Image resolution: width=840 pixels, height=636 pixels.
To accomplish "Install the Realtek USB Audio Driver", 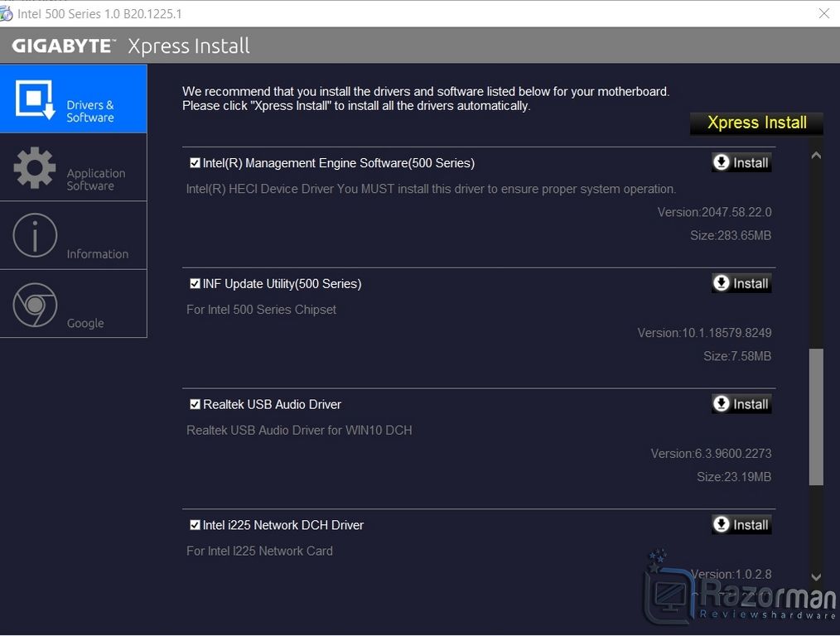I will pyautogui.click(x=741, y=403).
